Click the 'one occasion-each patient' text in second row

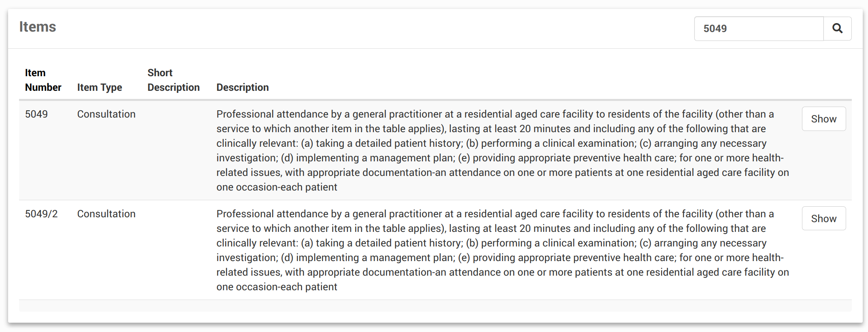[277, 287]
